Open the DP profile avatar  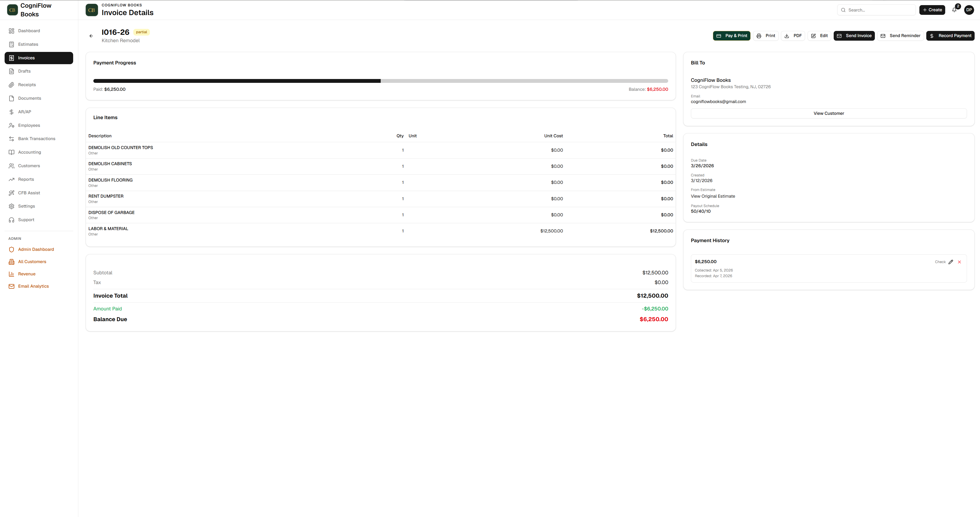[969, 9]
